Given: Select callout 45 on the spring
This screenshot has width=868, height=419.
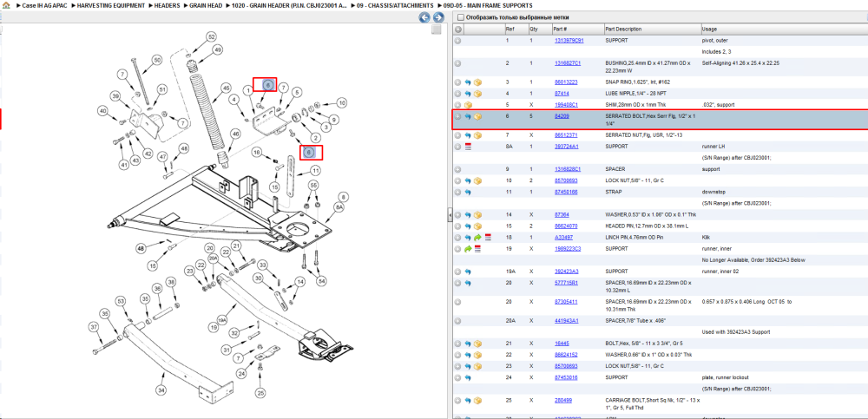Looking at the screenshot, I should pyautogui.click(x=226, y=88).
